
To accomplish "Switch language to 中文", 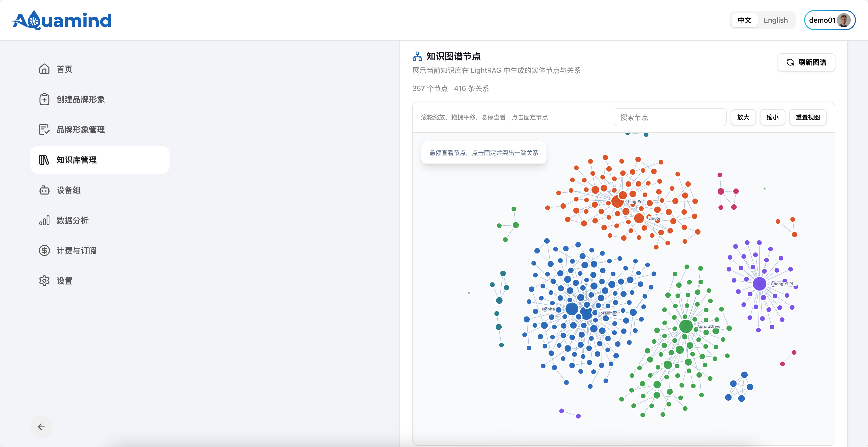I will pos(744,20).
